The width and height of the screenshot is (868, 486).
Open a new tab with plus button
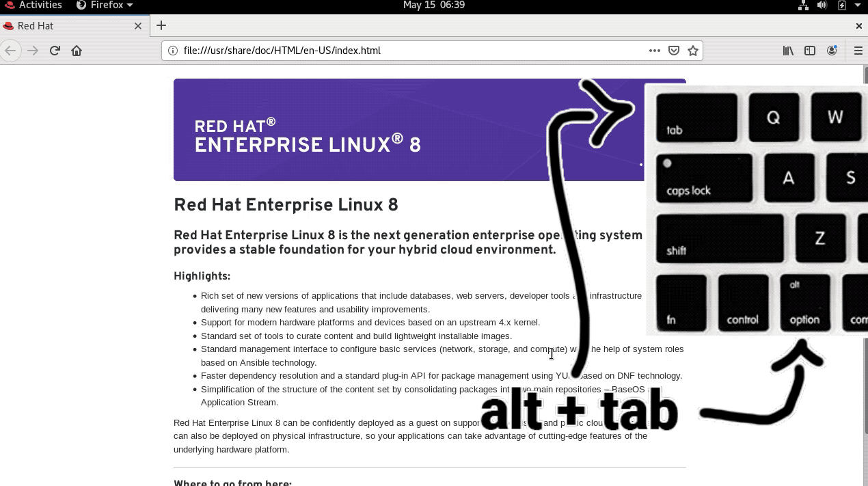tap(161, 26)
